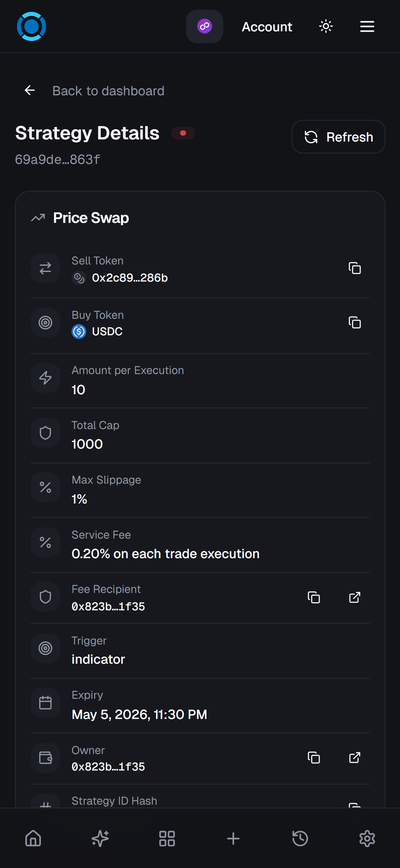
Task: Click the app logo in header
Action: click(x=31, y=26)
